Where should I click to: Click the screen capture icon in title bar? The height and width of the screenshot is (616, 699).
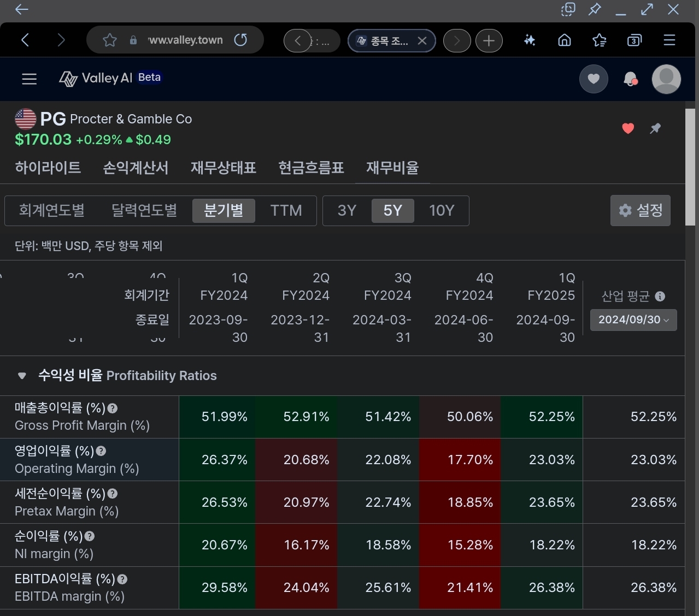click(x=568, y=9)
